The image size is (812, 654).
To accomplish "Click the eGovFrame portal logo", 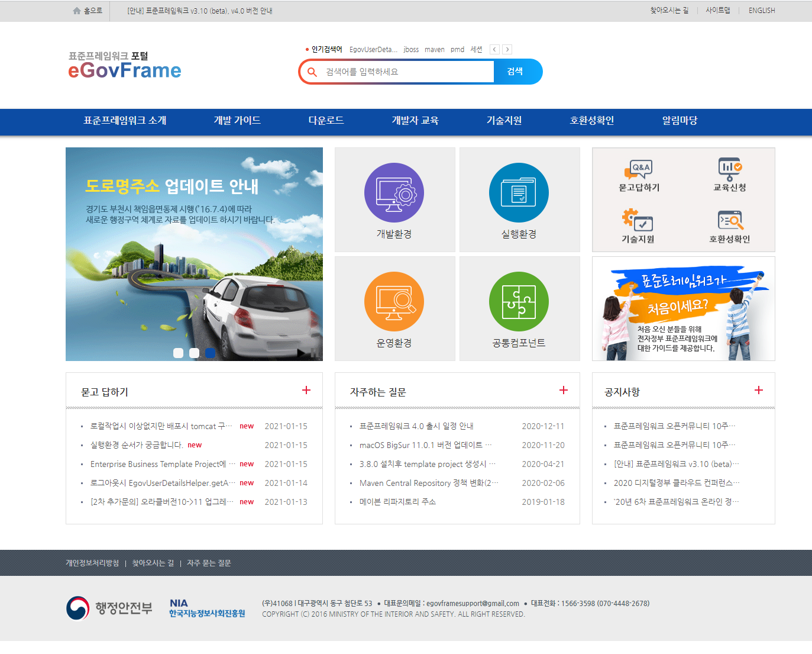I will click(x=125, y=65).
